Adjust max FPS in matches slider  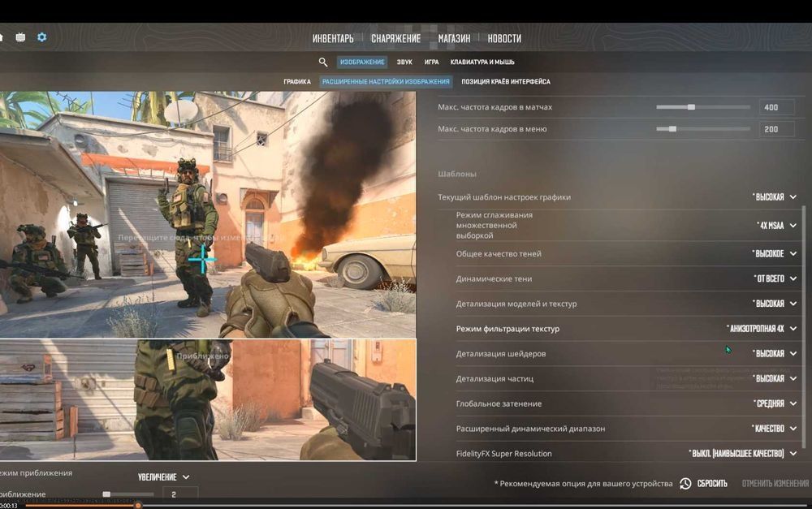tap(702, 107)
